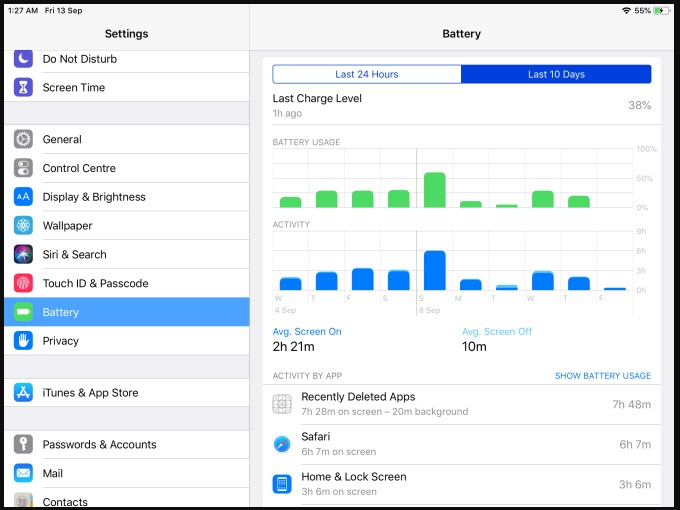Switch to Last 24 Hours tab

click(367, 75)
